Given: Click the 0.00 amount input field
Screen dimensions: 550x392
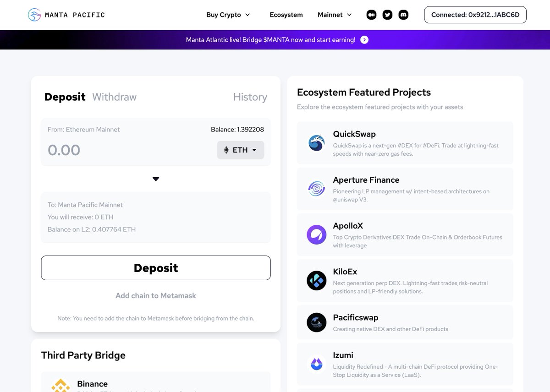Looking at the screenshot, I should [128, 150].
